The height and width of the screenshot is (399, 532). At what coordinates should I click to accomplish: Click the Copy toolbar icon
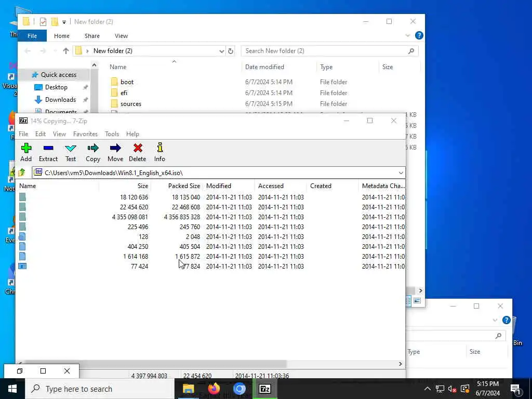point(92,148)
